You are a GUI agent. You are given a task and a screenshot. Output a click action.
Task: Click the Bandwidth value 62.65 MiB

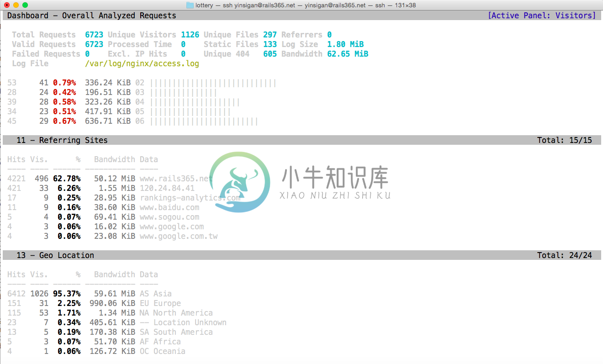pos(348,54)
